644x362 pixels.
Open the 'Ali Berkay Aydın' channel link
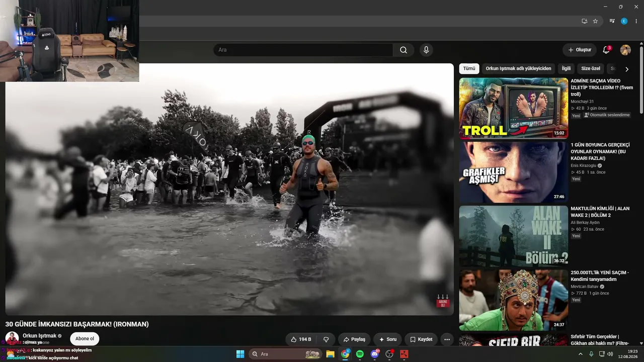[585, 222]
